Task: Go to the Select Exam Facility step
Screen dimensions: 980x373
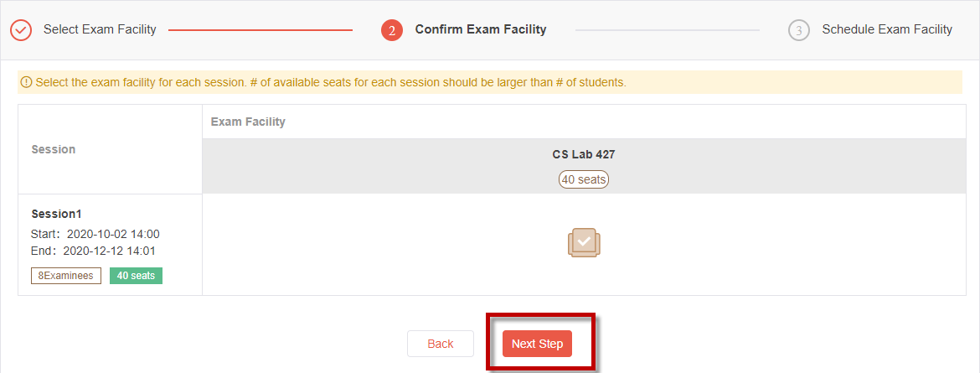Action: tap(100, 29)
